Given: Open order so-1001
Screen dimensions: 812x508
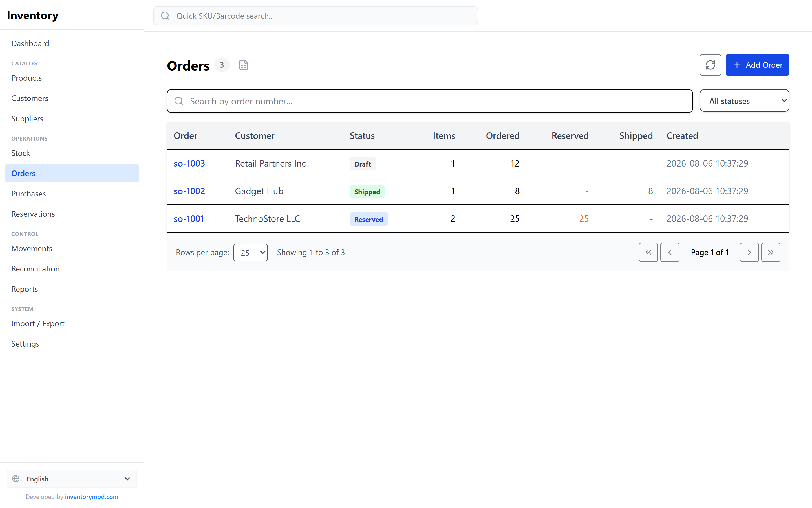Looking at the screenshot, I should click(189, 219).
